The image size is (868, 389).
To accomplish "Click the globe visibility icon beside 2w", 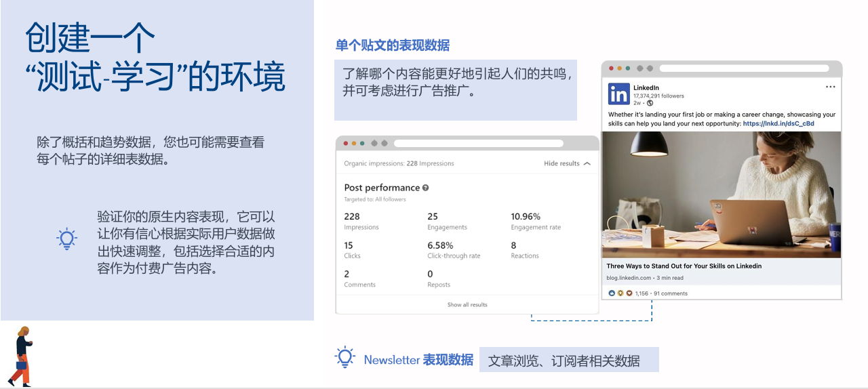I will click(650, 103).
